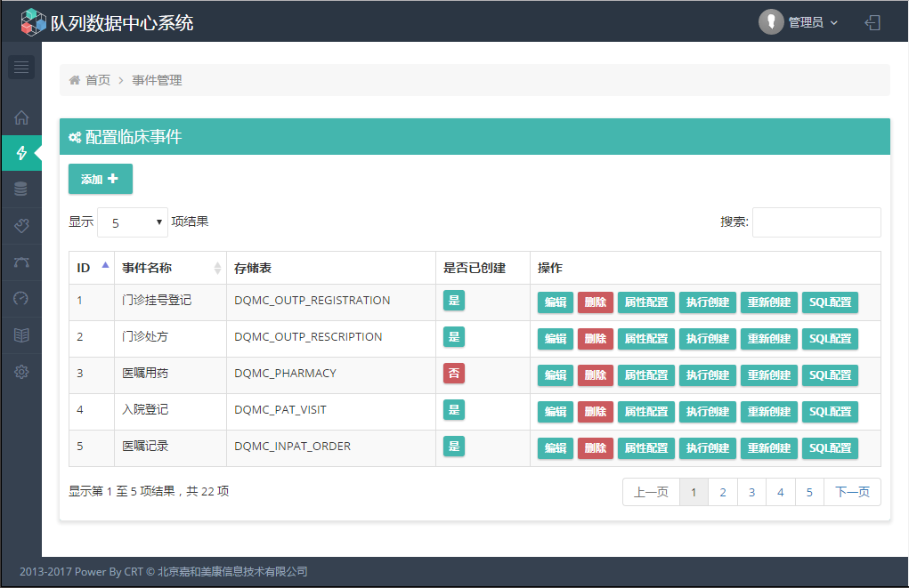Click the speedometer dashboard sidebar icon
The height and width of the screenshot is (588, 909).
coord(21,299)
